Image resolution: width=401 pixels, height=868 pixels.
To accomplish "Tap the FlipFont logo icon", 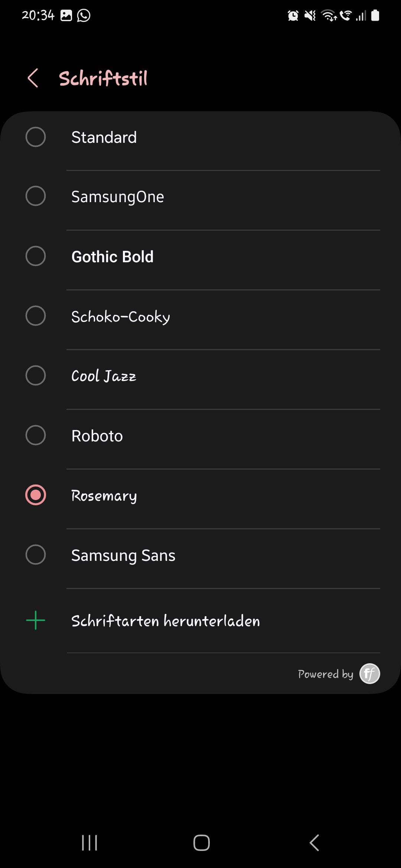I will pos(369,674).
